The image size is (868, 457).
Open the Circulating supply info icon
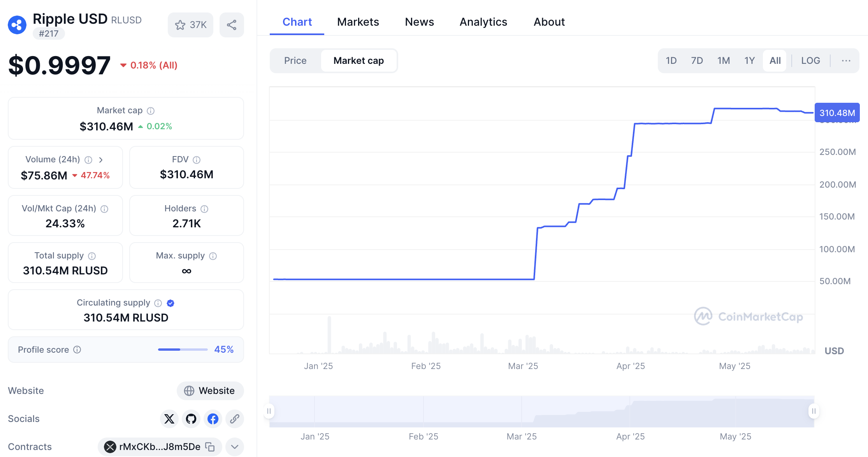point(158,303)
